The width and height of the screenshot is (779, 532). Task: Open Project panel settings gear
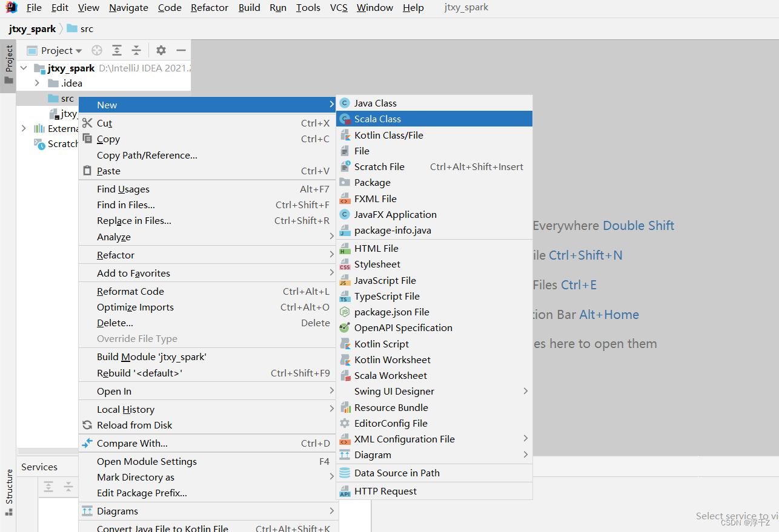[x=161, y=50]
